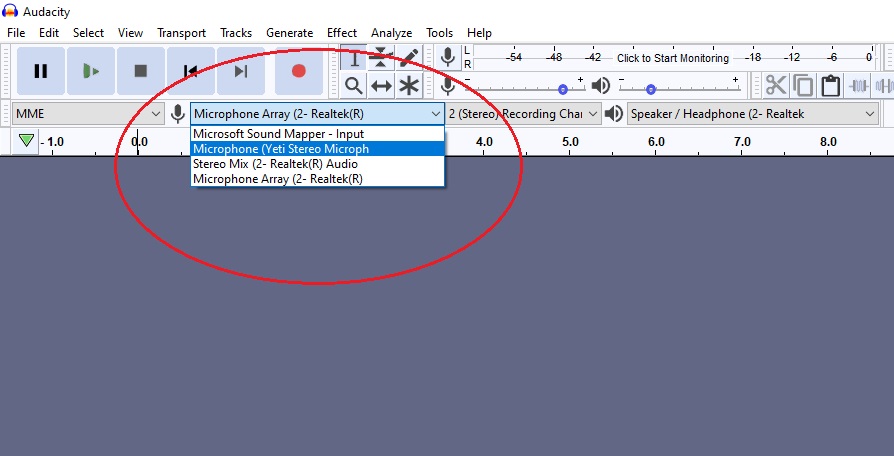Open the File menu
The height and width of the screenshot is (456, 894).
pyautogui.click(x=16, y=33)
